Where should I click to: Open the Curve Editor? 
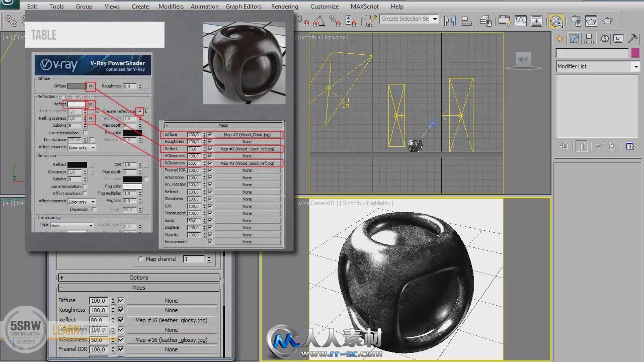point(521,21)
